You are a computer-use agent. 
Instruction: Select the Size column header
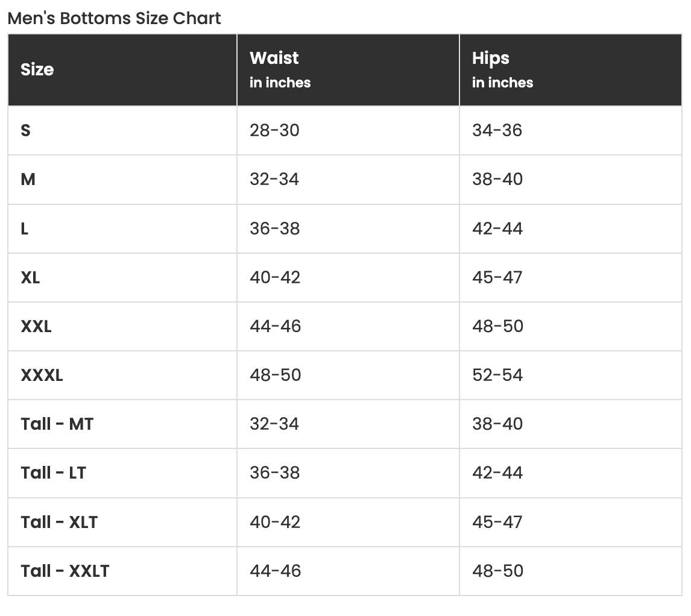[37, 70]
